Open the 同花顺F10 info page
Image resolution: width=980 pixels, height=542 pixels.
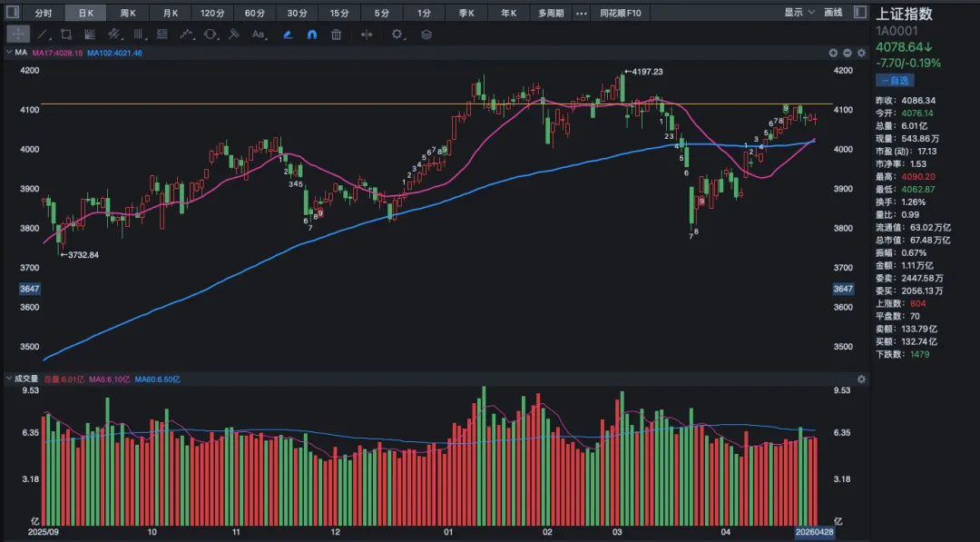point(621,13)
